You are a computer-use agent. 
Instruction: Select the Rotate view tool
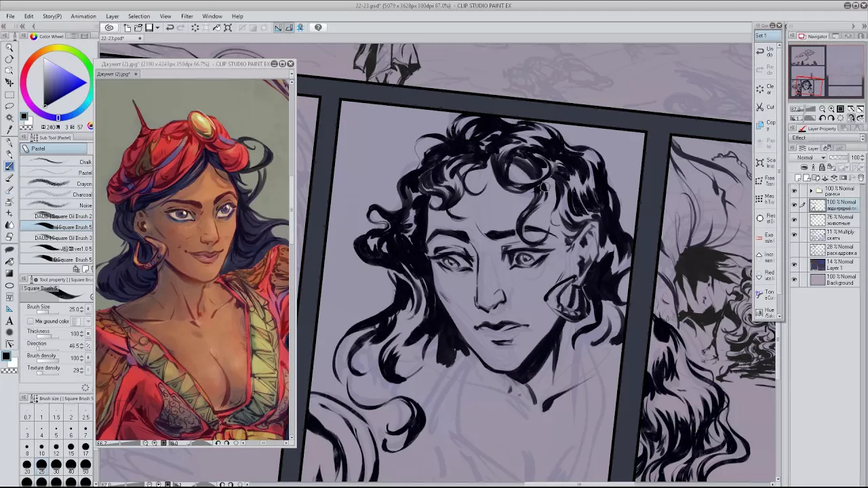[9, 59]
